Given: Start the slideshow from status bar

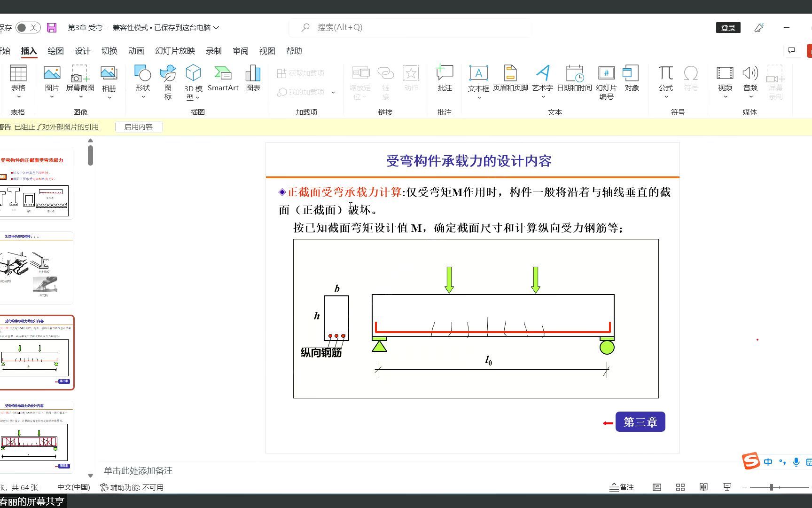Looking at the screenshot, I should tap(726, 487).
